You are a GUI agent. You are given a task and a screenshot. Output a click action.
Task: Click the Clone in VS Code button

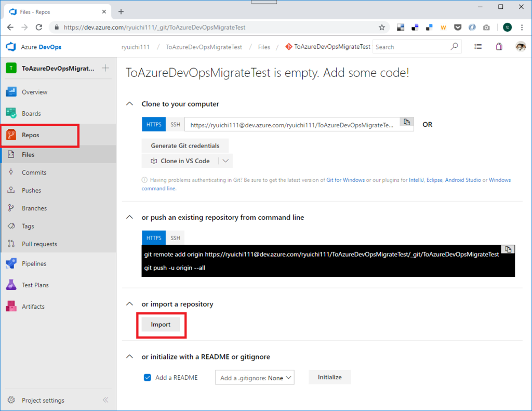180,161
